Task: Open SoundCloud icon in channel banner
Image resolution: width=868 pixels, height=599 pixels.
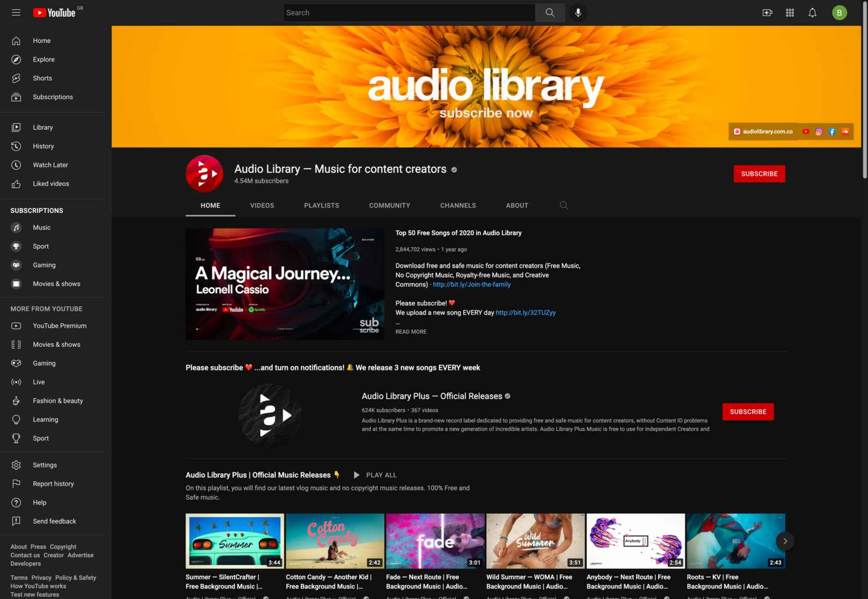Action: click(845, 131)
